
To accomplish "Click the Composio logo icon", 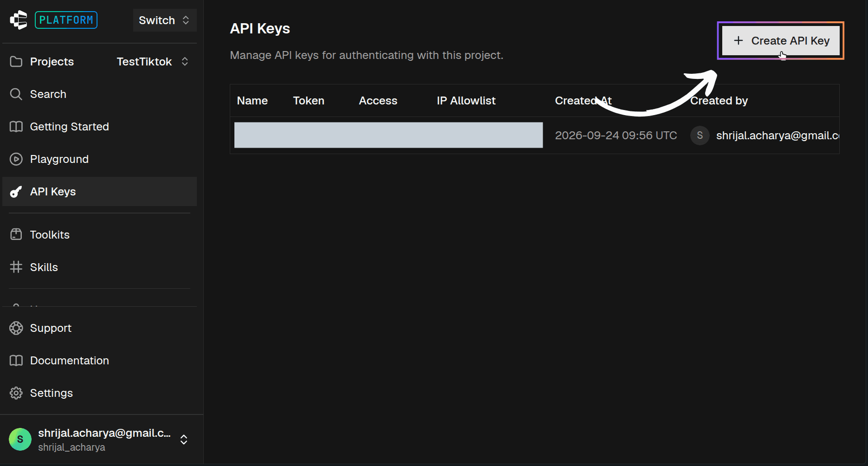I will [19, 20].
